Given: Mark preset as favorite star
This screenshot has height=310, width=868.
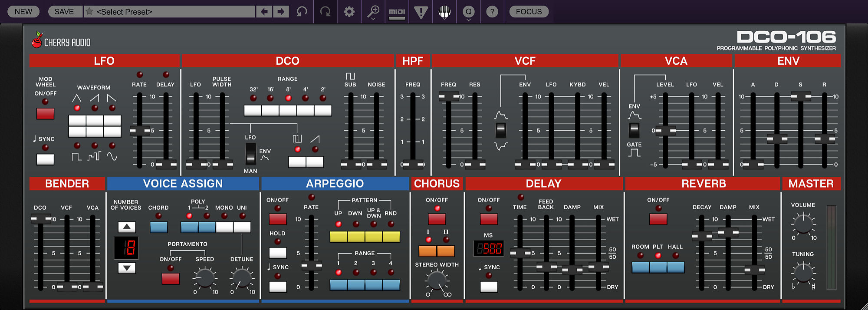Looking at the screenshot, I should (89, 12).
